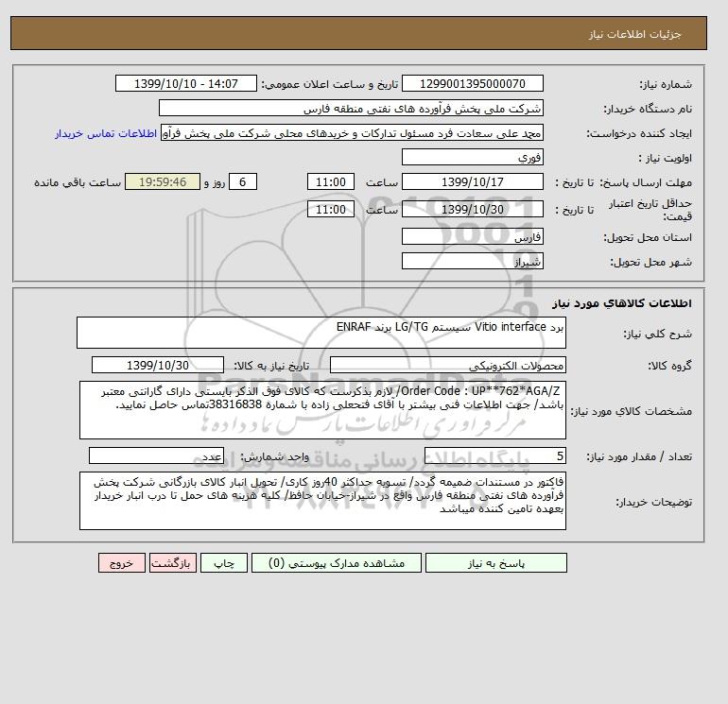Click the حداقل تاریخ اعتبار قیمت label
This screenshot has width=728, height=704.
pyautogui.click(x=650, y=210)
